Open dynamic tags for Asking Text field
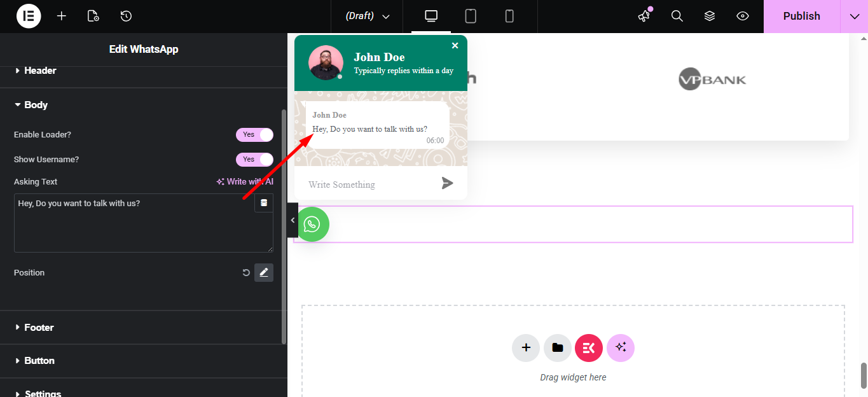 (x=263, y=202)
